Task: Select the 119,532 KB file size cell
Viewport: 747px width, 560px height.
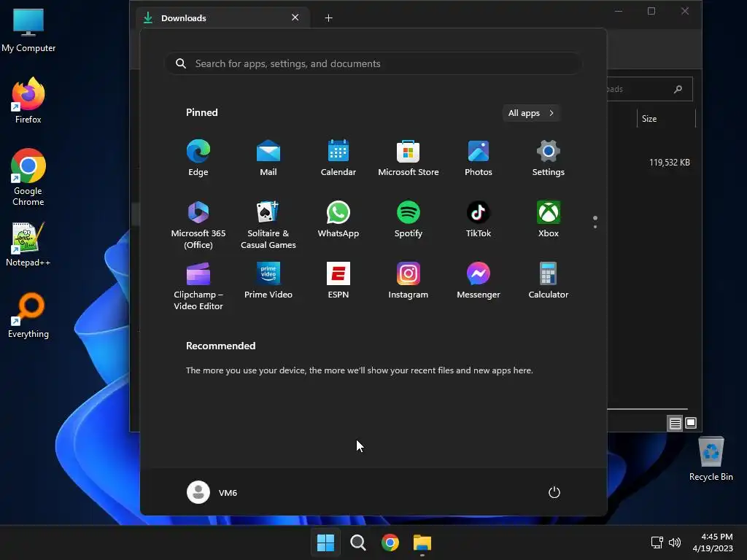Action: [x=670, y=163]
